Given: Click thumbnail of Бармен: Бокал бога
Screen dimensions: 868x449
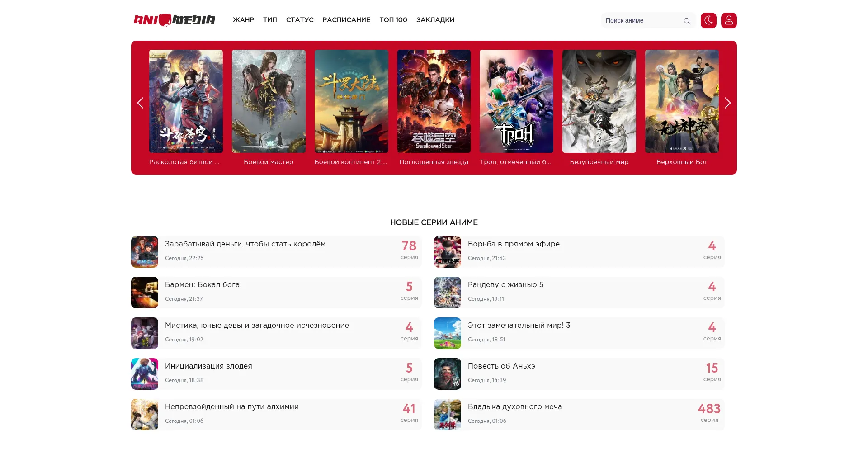Looking at the screenshot, I should [145, 293].
